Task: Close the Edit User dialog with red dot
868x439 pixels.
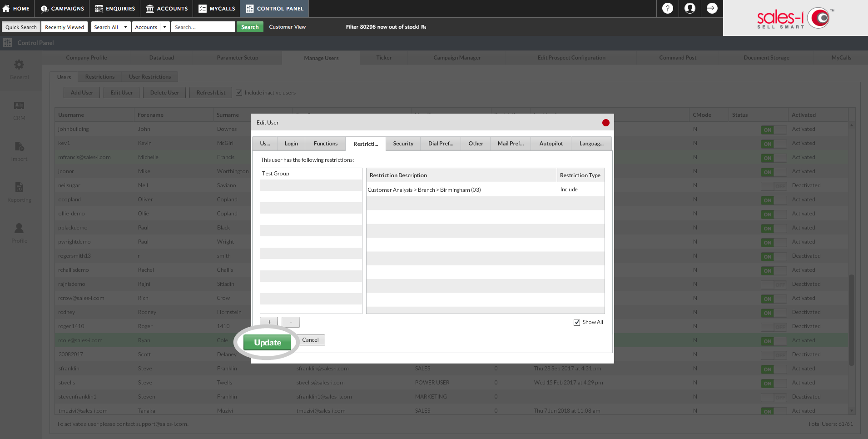Action: (x=605, y=123)
